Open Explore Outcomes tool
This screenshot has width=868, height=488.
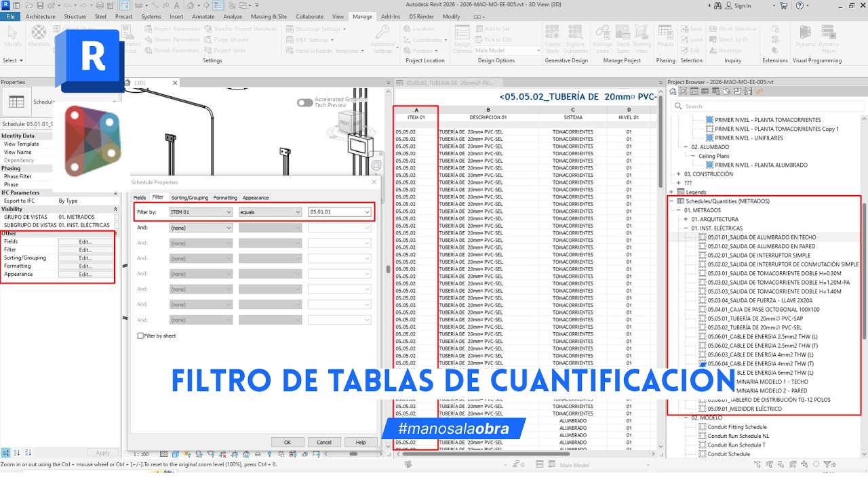(x=576, y=39)
